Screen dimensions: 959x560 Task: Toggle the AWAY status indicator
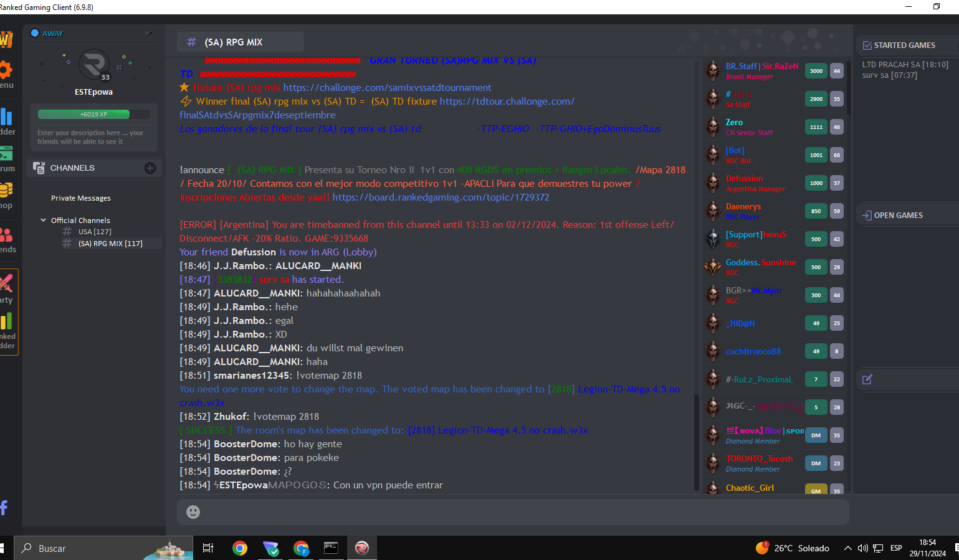35,33
